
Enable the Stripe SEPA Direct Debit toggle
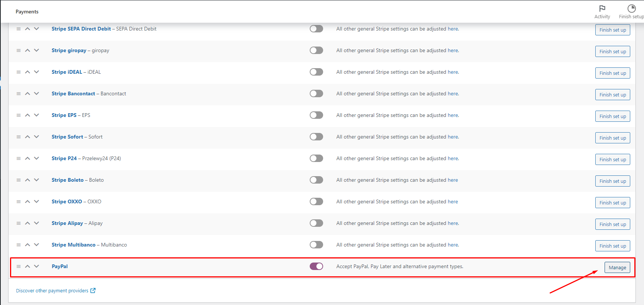point(316,29)
